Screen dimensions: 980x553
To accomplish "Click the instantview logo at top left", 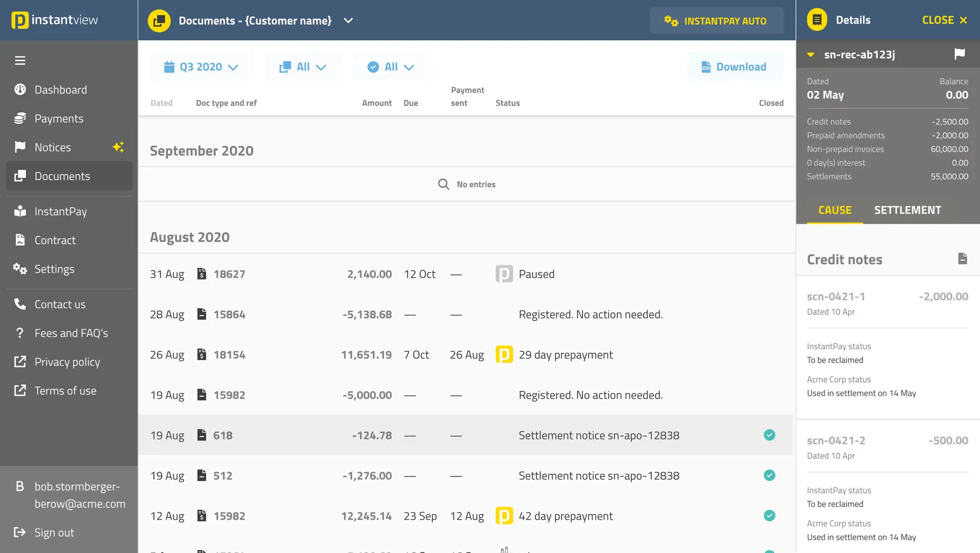I will [x=55, y=20].
